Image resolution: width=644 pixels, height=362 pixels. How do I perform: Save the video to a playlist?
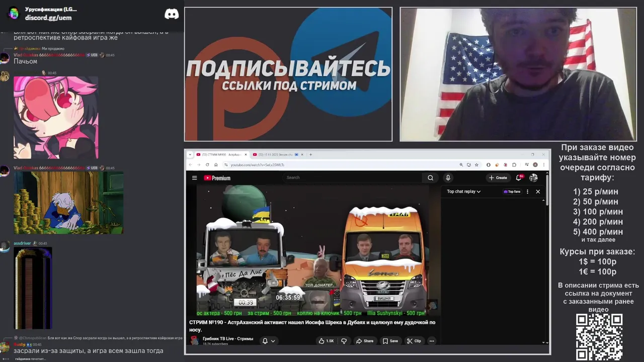point(390,341)
